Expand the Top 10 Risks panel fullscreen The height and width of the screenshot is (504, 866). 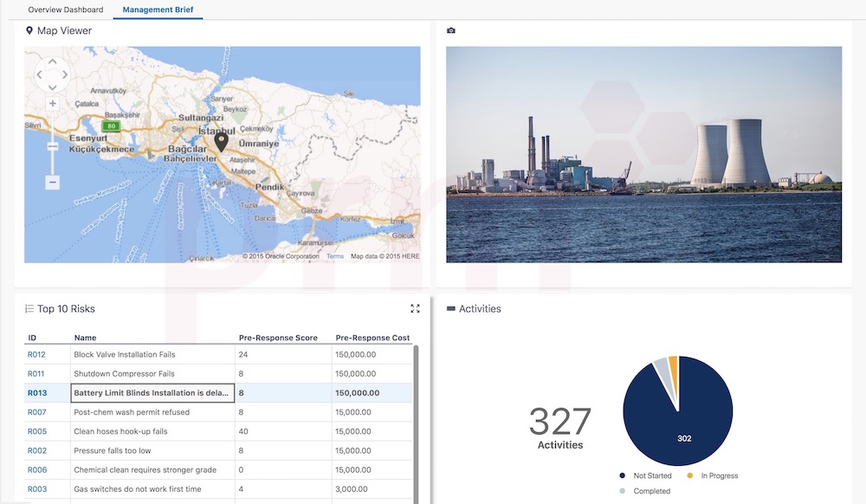point(415,308)
